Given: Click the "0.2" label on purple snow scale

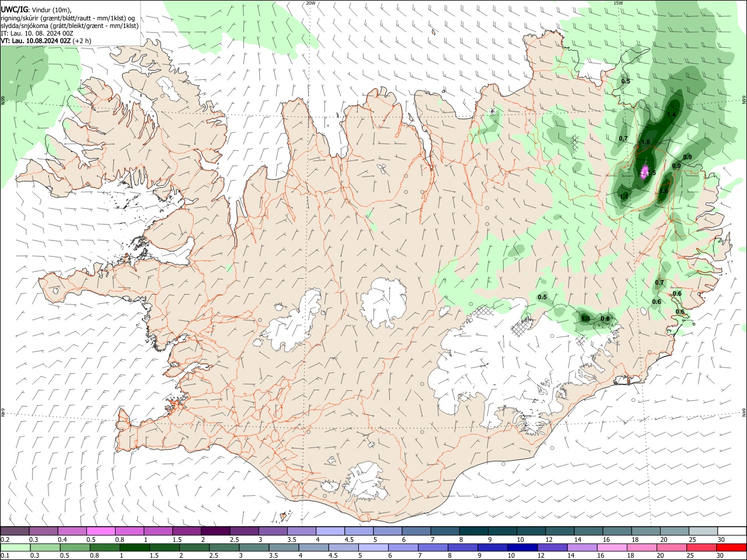Looking at the screenshot, I should point(5,540).
